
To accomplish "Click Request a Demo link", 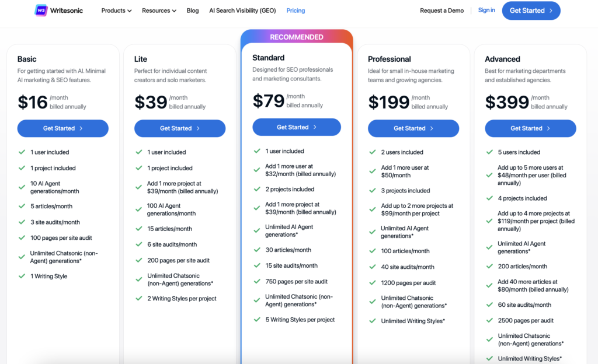I will coord(441,10).
